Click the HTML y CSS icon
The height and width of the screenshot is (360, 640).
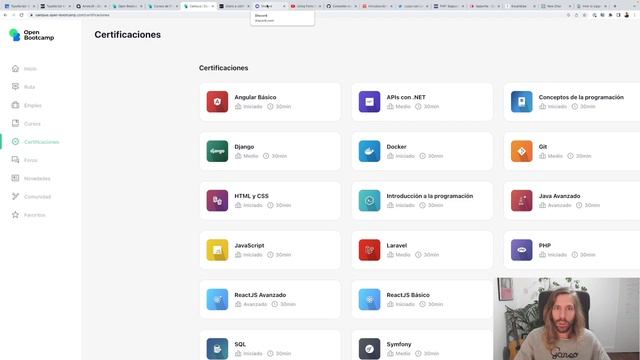pos(217,200)
